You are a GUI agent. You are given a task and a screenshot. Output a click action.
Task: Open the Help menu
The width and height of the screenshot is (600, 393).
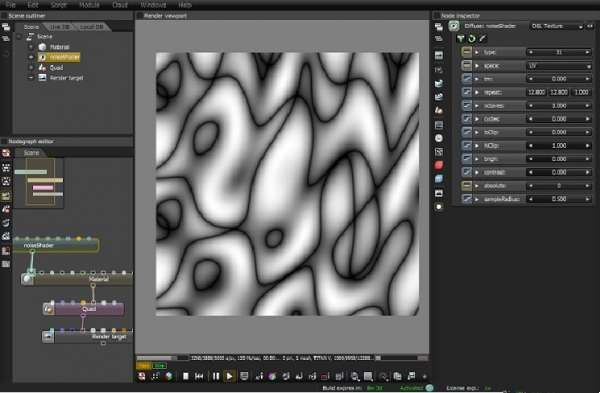[x=185, y=5]
